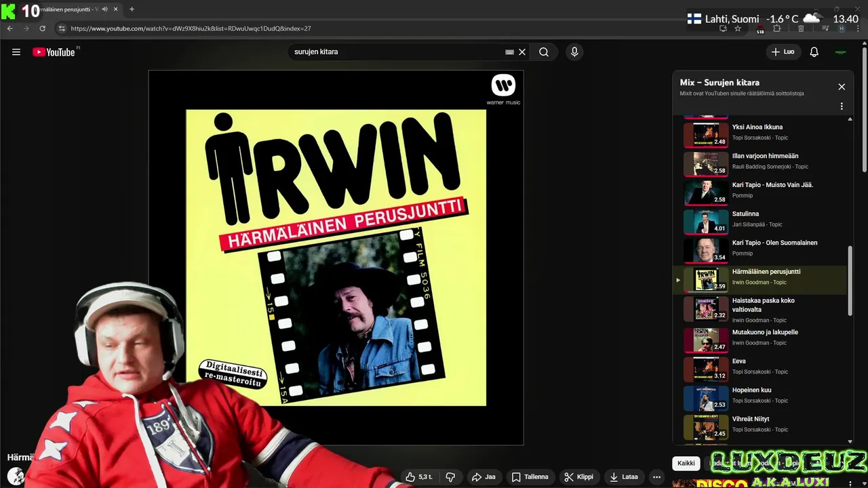
Task: Click the trash bin extension icon
Action: (x=801, y=28)
